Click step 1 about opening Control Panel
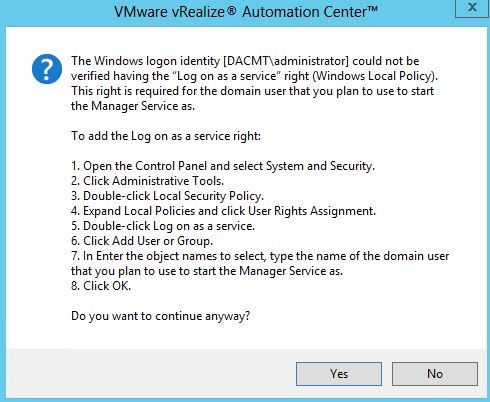Screen dimensions: 490x402 click(x=223, y=166)
